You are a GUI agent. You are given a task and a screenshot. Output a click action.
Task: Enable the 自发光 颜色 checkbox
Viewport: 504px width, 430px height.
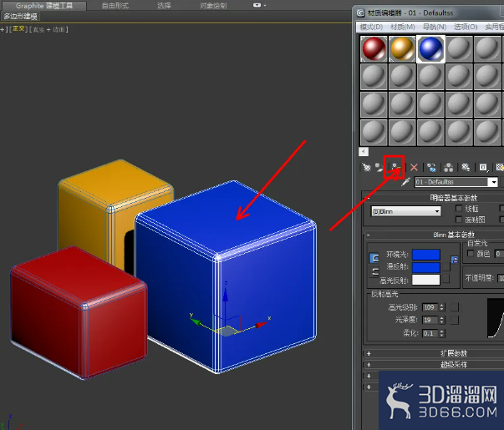tap(471, 254)
